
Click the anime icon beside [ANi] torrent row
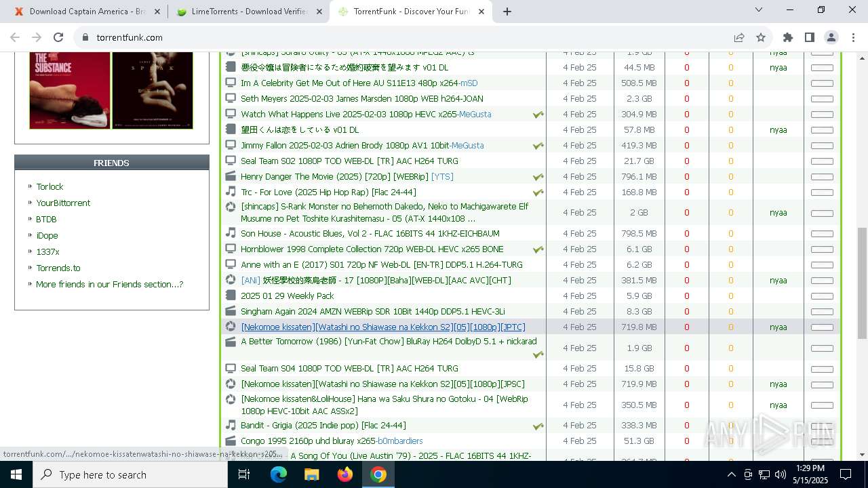tap(231, 280)
